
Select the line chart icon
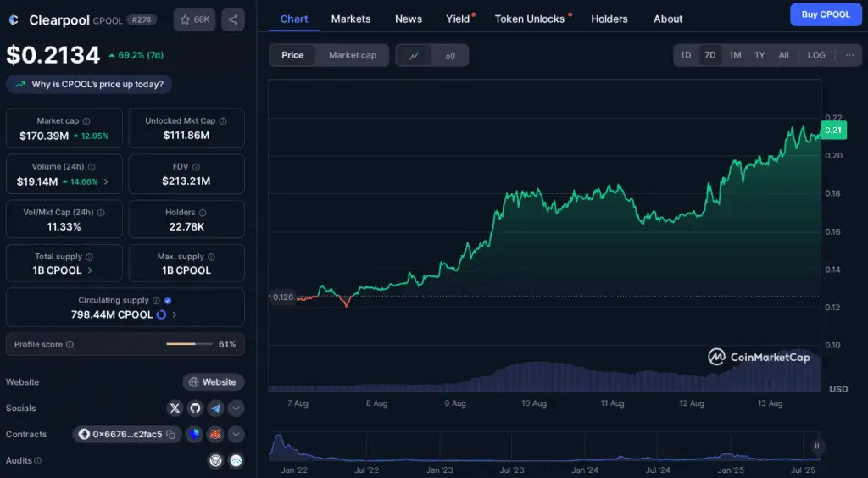pos(414,55)
